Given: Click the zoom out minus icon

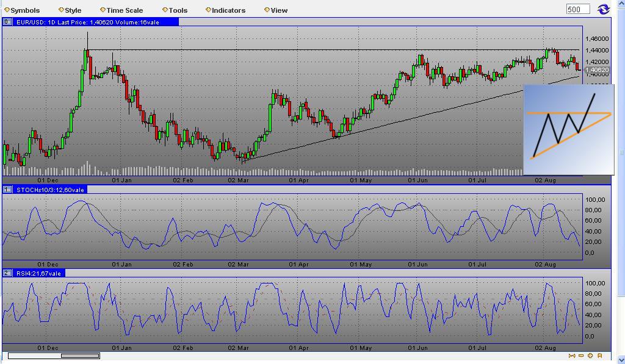Looking at the screenshot, I should (581, 355).
